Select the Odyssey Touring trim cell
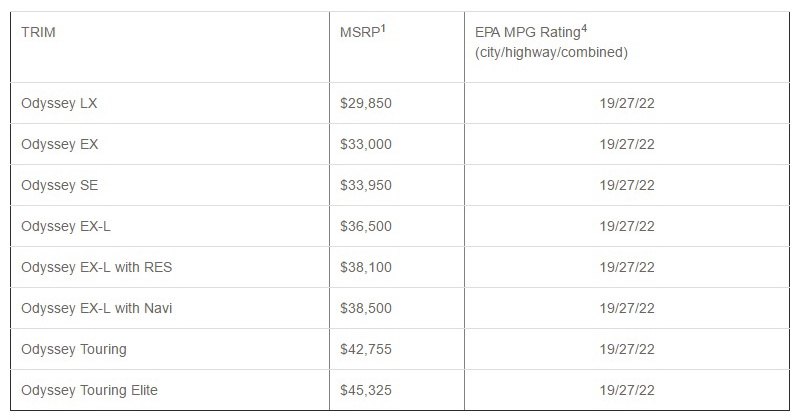The height and width of the screenshot is (420, 797). click(x=73, y=349)
